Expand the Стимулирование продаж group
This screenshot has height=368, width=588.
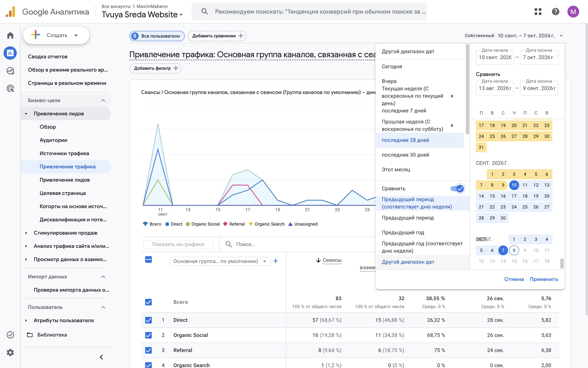26,233
